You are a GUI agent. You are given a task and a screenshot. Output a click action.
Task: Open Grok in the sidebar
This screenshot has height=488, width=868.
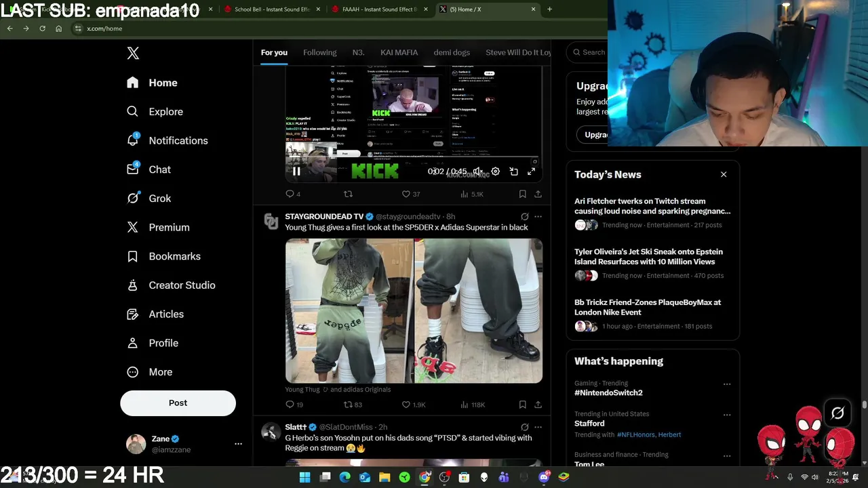[149, 199]
